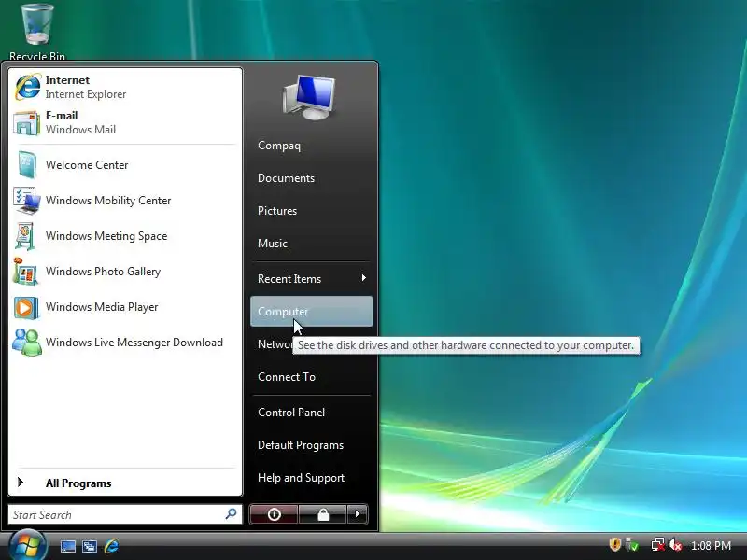Viewport: 747px width, 560px height.
Task: Open Documents from Start menu
Action: 286,178
